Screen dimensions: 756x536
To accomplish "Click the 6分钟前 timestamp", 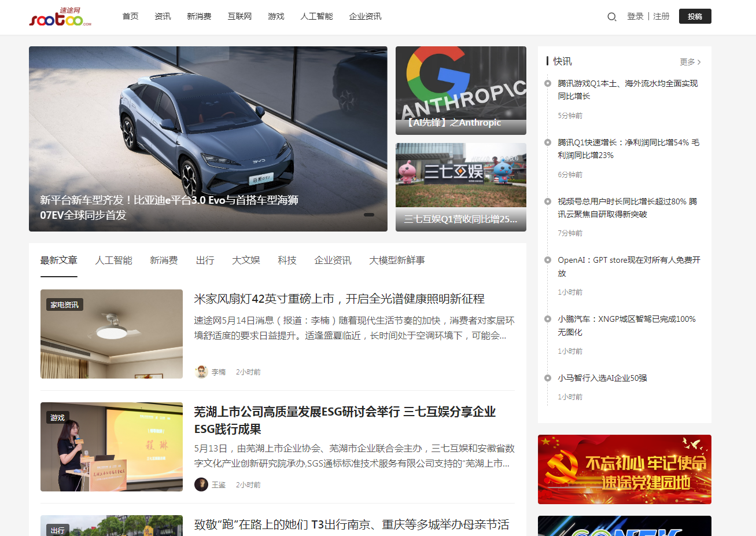I will [x=570, y=175].
